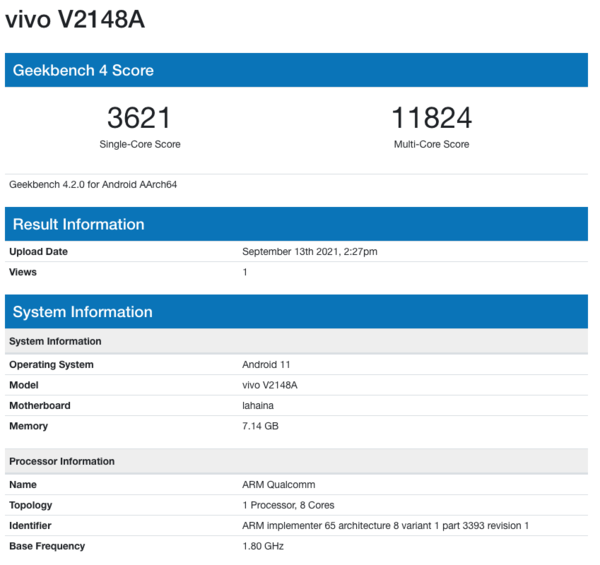Screen dimensions: 600x565
Task: Click the 1 Processor, 8 Cores topology value
Action: tap(288, 505)
